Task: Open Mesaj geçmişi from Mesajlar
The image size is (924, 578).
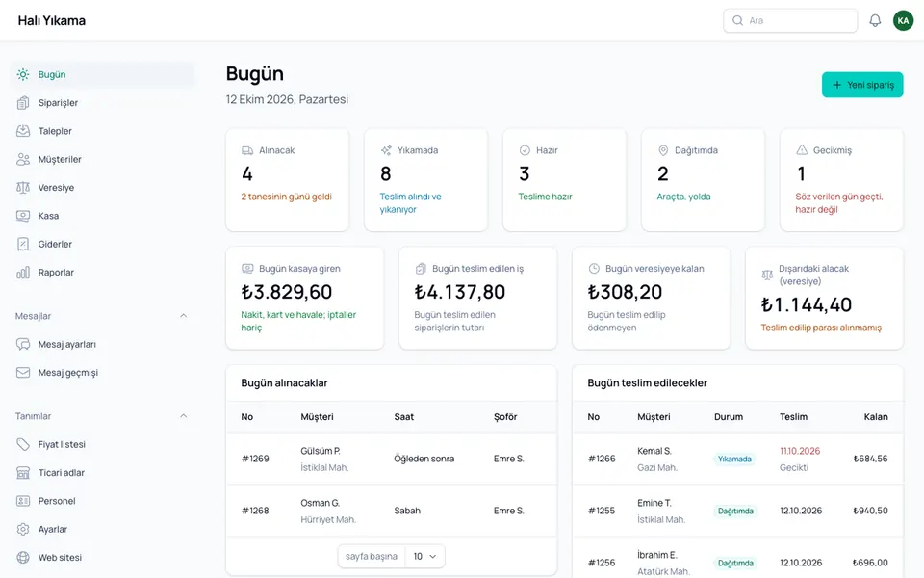Action: [103, 373]
